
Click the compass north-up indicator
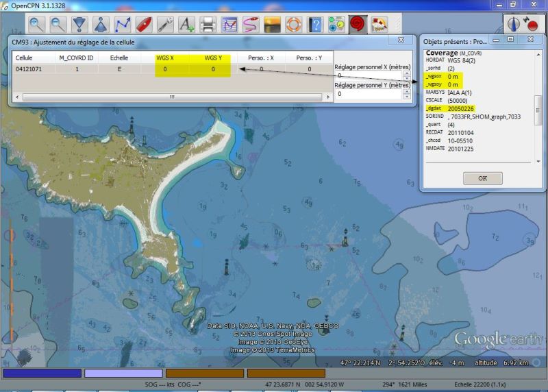pos(513,24)
